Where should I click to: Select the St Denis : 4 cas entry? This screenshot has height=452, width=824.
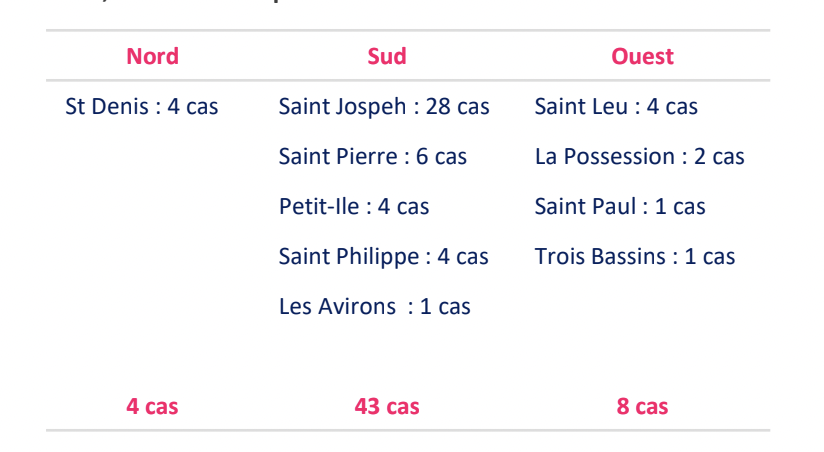point(142,106)
